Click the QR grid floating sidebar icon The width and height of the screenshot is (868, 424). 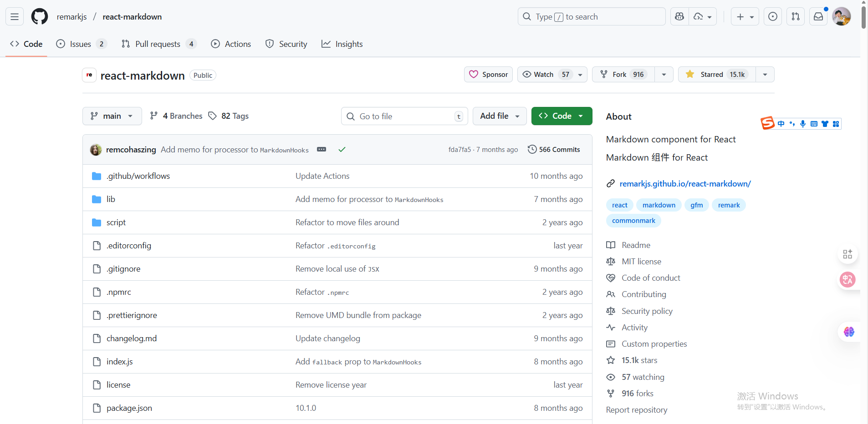[848, 254]
